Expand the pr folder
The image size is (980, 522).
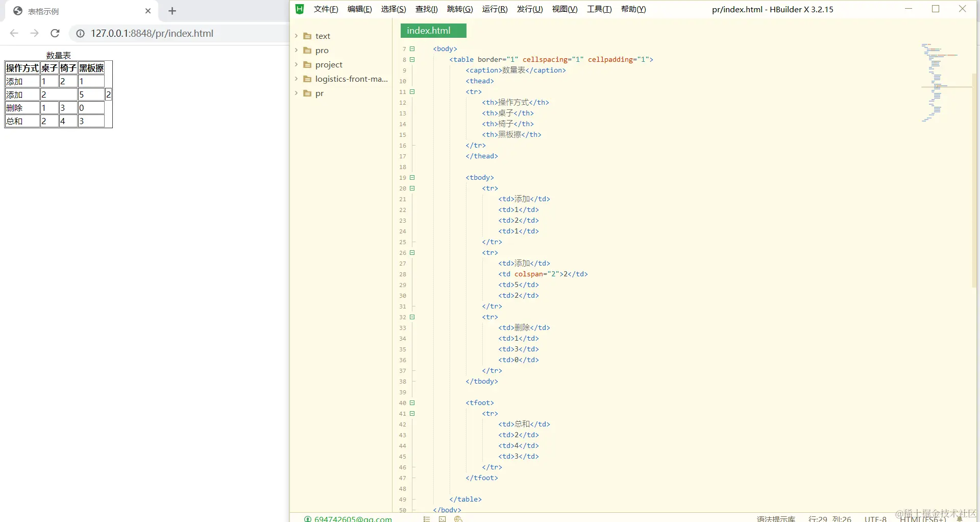click(x=296, y=93)
